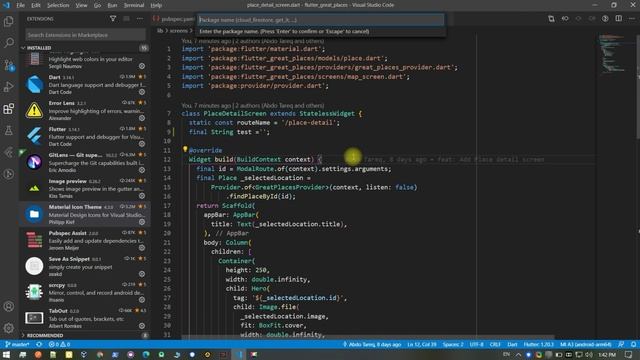Select the Material Icon Theme extension
Viewport: 640px width, 360px height.
pyautogui.click(x=85, y=214)
